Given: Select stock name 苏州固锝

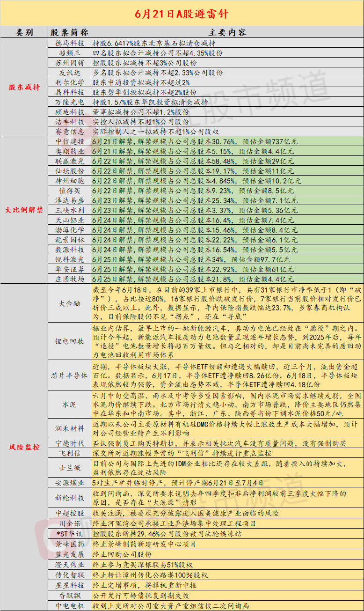Looking at the screenshot, I should [69, 62].
